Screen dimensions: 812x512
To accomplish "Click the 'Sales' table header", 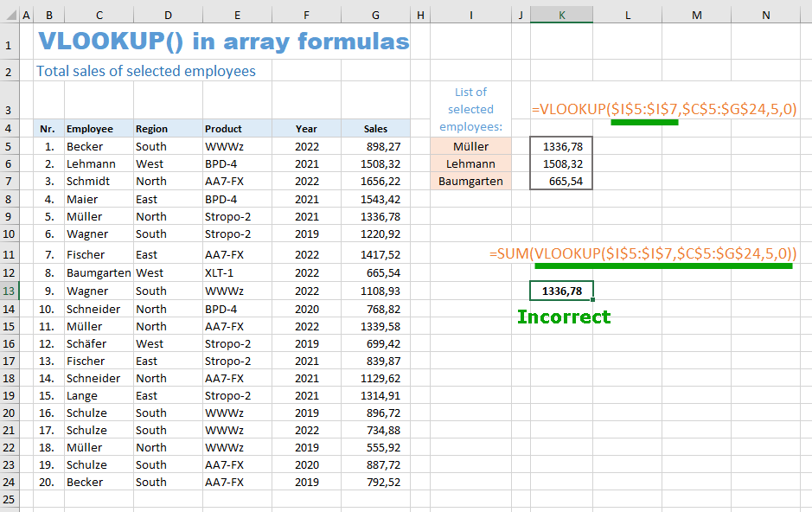I will pos(375,129).
